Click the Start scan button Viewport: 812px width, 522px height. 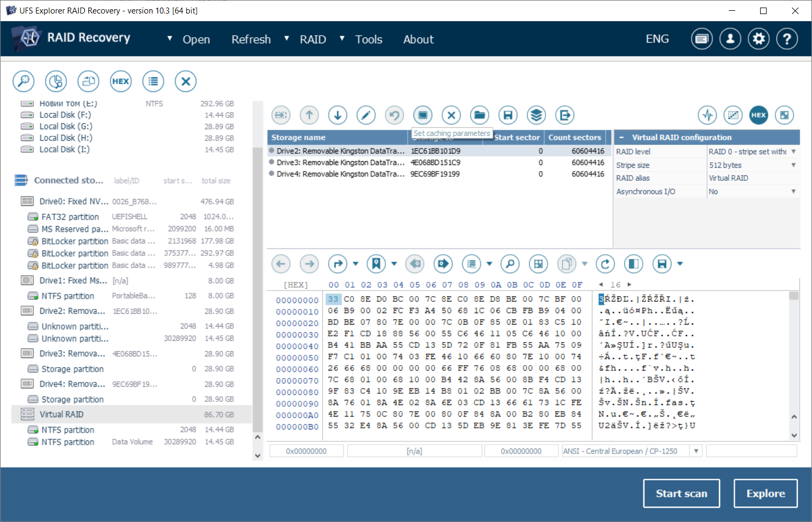681,493
